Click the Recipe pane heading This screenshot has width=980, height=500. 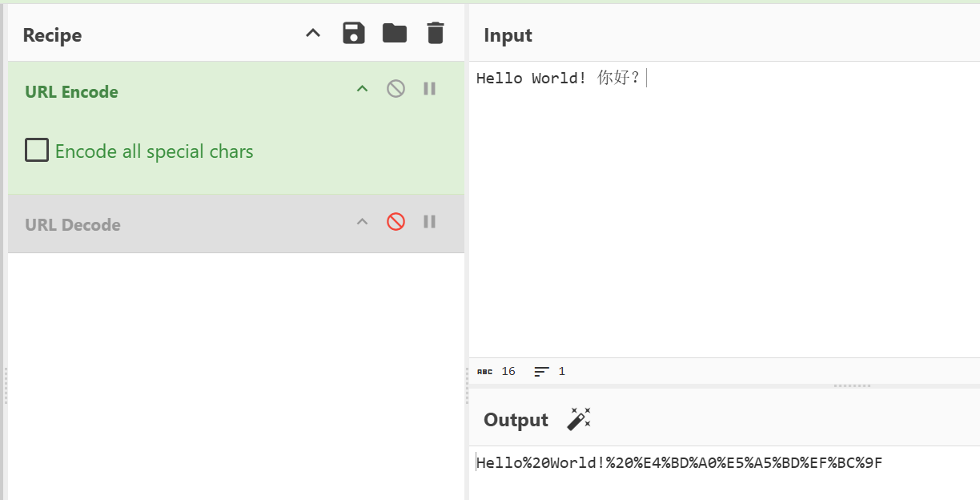(52, 35)
